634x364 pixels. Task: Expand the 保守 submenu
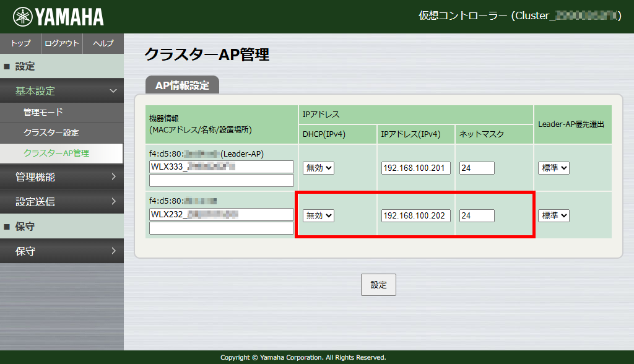(62, 251)
